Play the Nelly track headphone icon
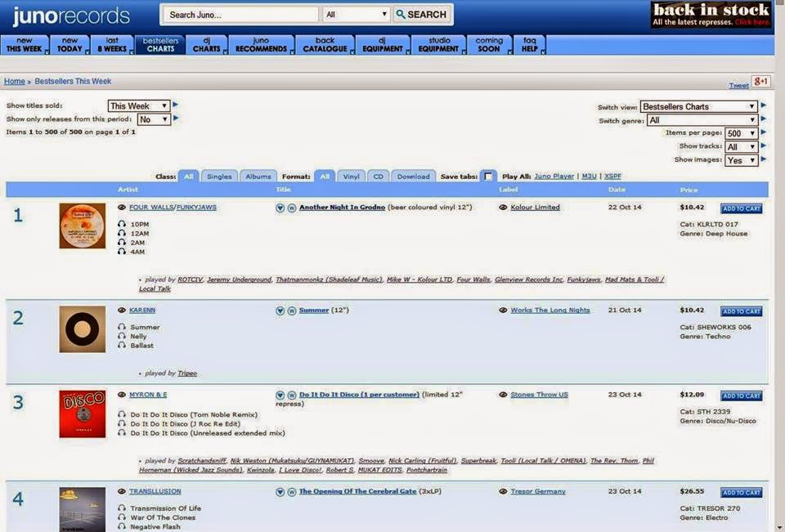Screen dimensions: 785x532 [122, 336]
